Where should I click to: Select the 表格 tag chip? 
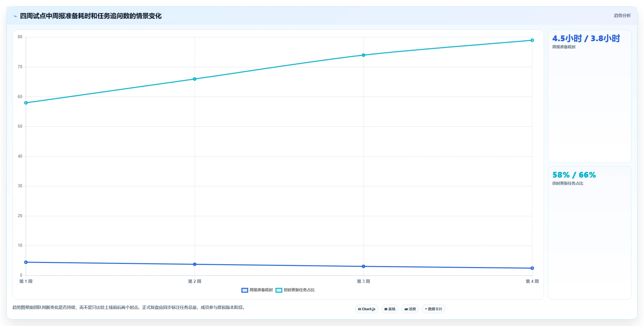(390, 309)
